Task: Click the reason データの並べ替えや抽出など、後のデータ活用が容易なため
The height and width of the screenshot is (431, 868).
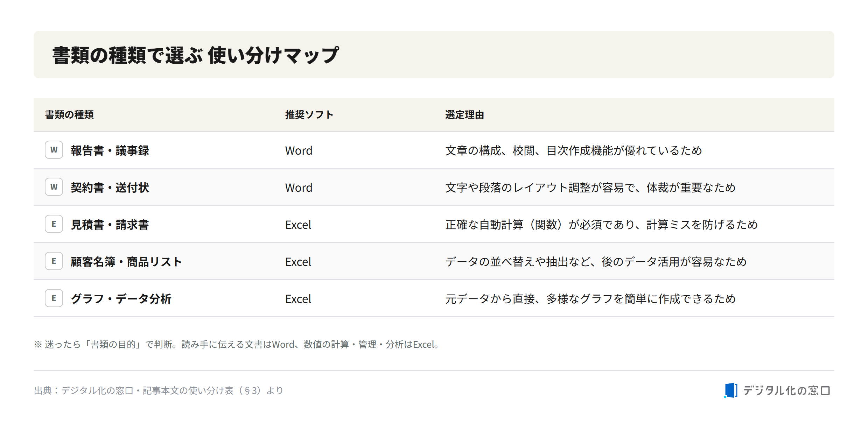Action: click(596, 262)
